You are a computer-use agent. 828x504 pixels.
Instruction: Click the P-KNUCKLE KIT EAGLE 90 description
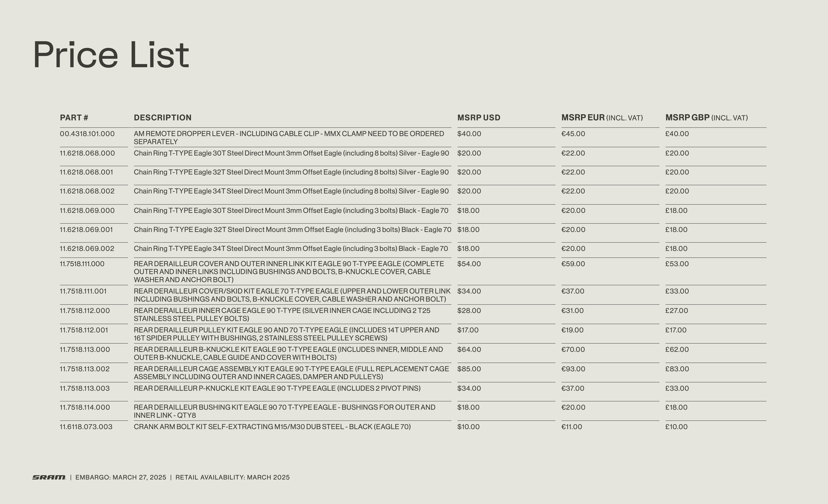[x=277, y=388]
